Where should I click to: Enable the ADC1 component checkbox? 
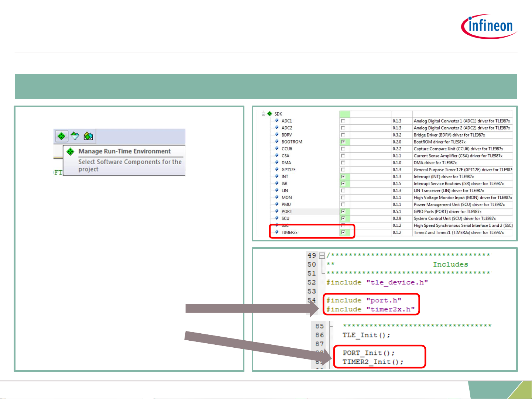[343, 121]
